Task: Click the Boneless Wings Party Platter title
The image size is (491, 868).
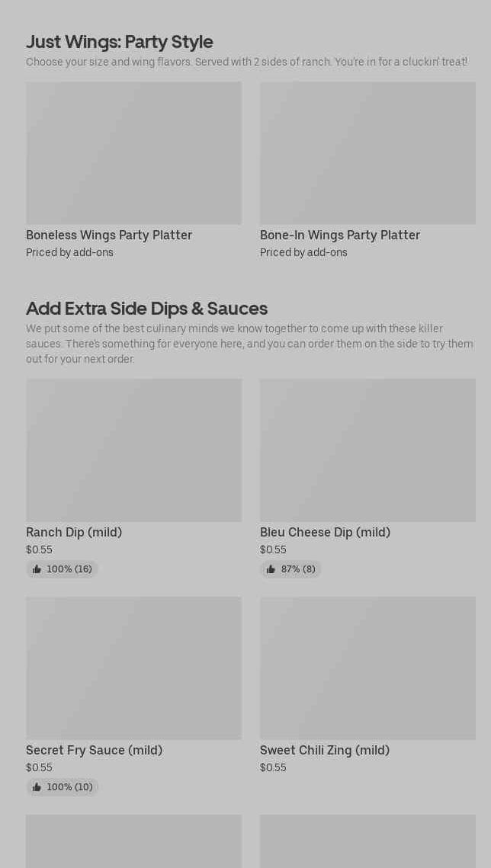Action: 109,235
